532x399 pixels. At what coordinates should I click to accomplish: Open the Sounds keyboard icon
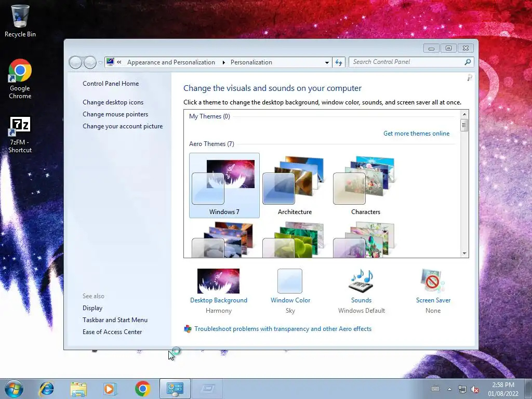pyautogui.click(x=362, y=281)
